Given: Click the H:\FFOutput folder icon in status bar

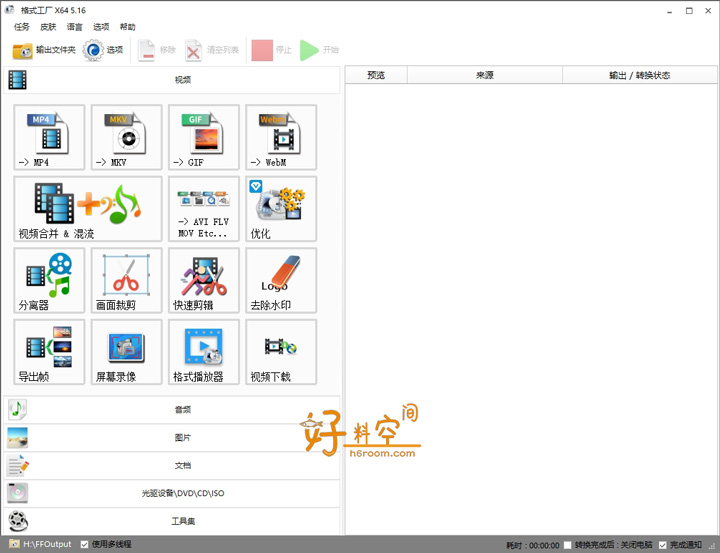Looking at the screenshot, I should click(14, 544).
